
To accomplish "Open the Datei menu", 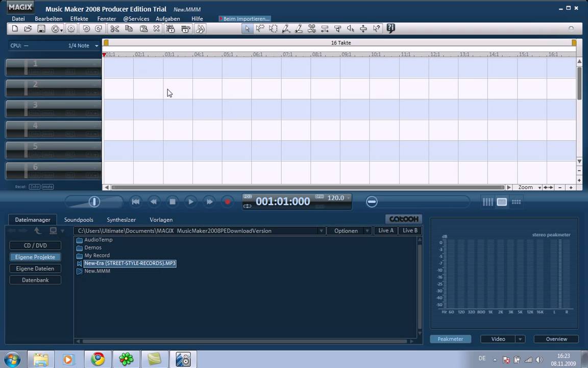I will [18, 19].
